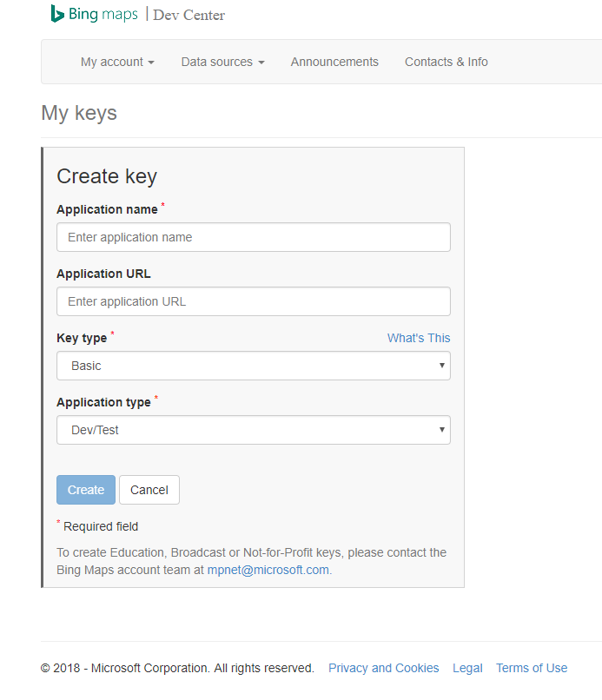
Task: Expand the Key type dropdown showing Basic
Action: [253, 366]
